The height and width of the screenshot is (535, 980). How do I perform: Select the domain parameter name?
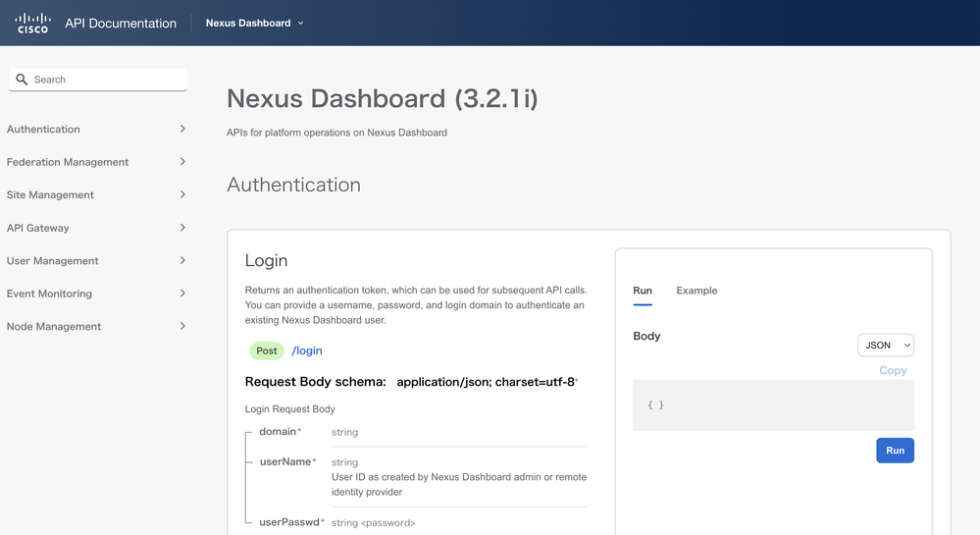pos(278,431)
